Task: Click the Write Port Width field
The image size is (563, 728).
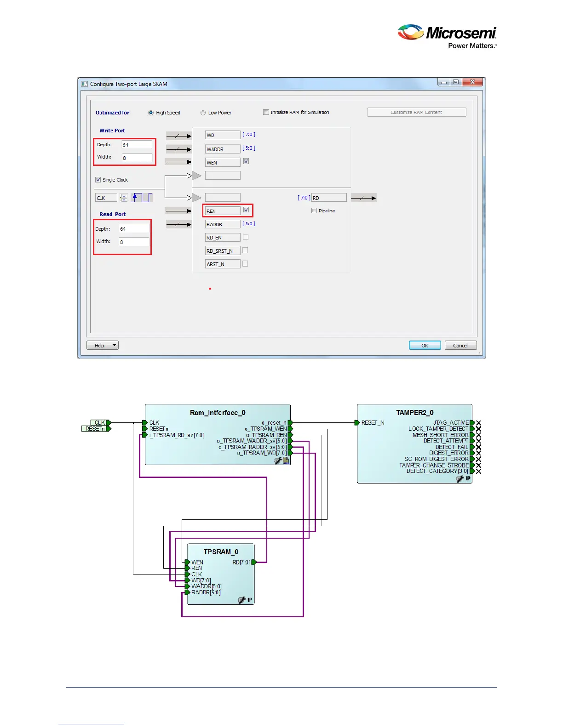Action: pyautogui.click(x=137, y=158)
